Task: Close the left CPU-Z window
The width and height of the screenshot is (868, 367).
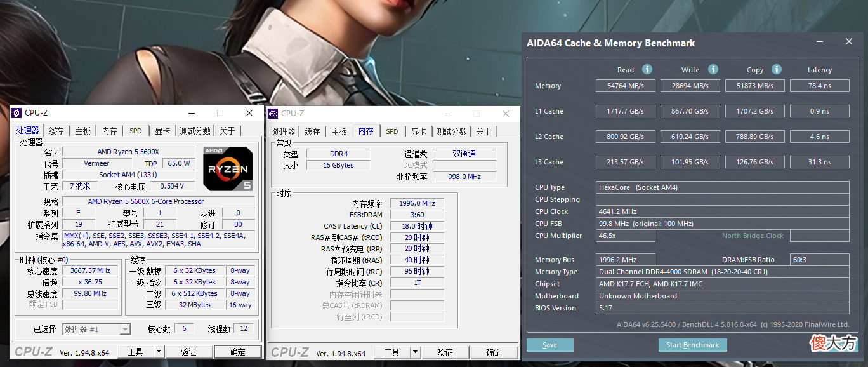Action: pyautogui.click(x=249, y=113)
